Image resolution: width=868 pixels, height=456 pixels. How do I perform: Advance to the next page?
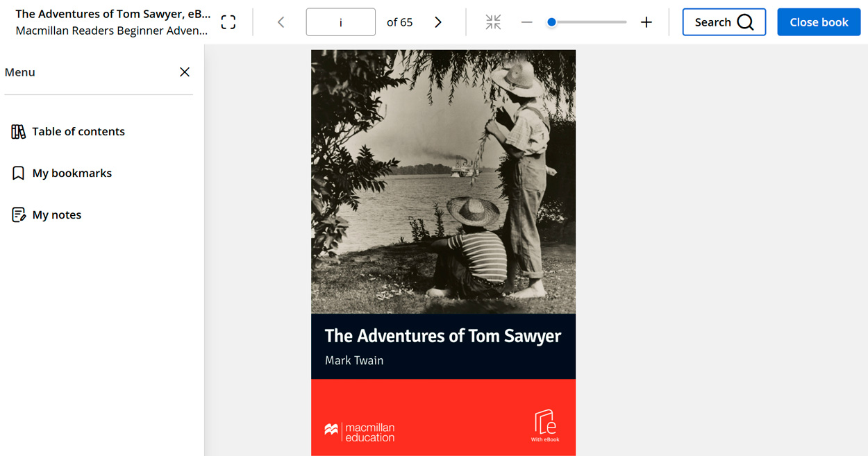click(x=438, y=22)
